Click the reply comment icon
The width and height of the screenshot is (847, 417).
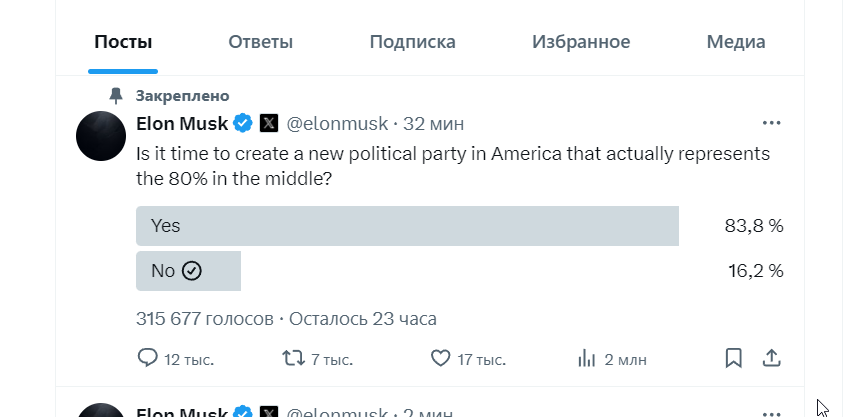click(x=147, y=358)
